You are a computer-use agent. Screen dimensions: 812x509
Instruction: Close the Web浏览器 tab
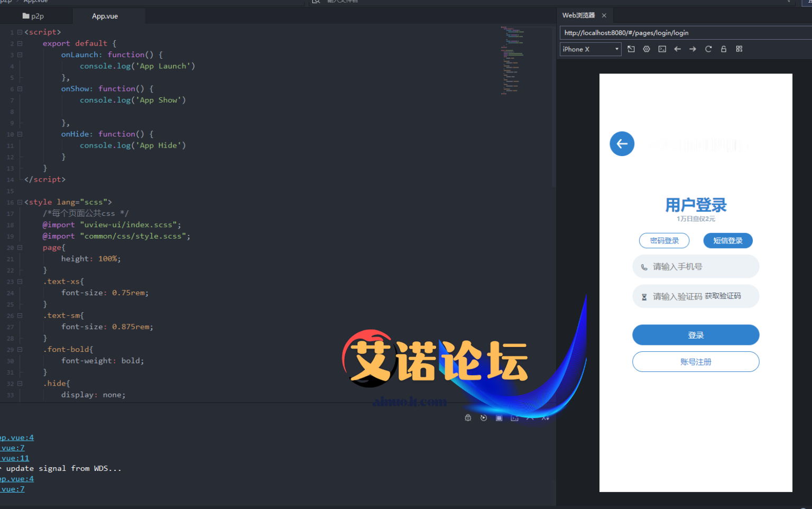pyautogui.click(x=604, y=16)
